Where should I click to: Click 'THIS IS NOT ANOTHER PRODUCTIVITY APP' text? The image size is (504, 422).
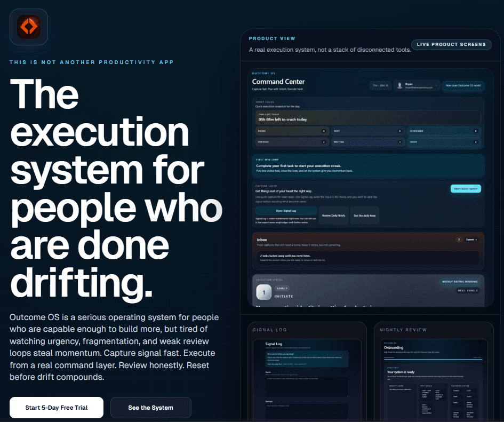pos(92,62)
